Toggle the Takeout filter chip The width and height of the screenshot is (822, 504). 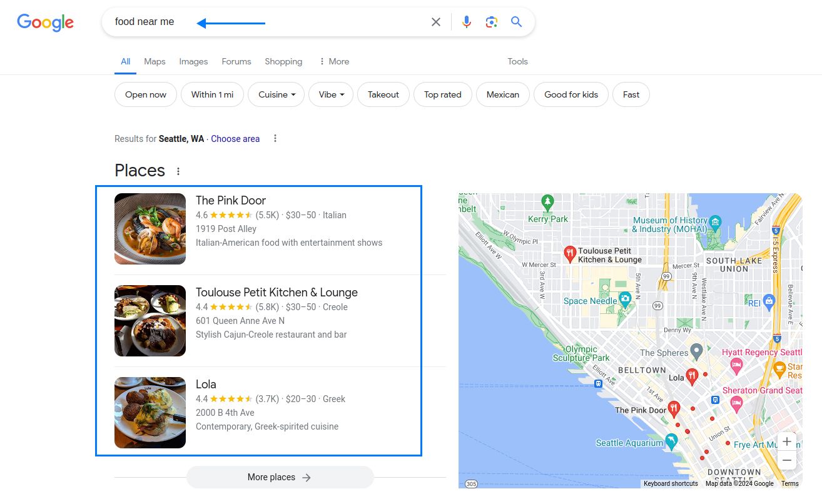383,94
